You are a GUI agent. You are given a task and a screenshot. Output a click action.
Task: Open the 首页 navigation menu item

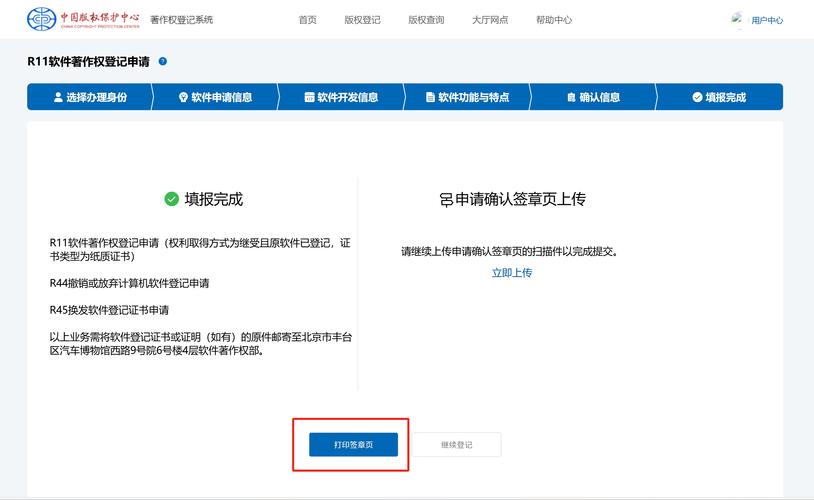point(307,20)
